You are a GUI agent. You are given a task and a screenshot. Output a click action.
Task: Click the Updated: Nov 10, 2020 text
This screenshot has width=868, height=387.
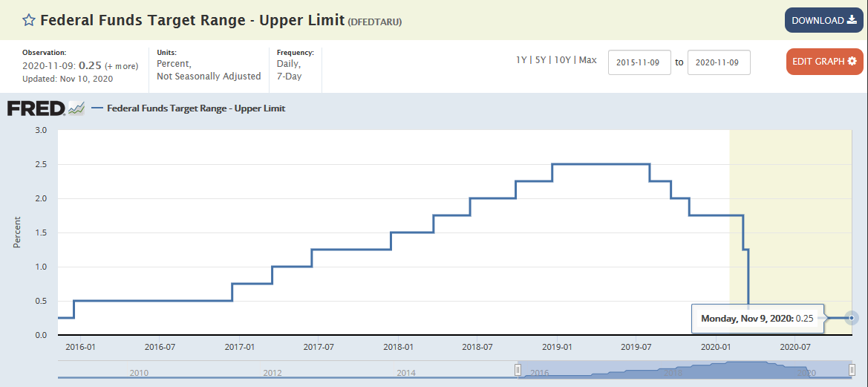(68, 79)
